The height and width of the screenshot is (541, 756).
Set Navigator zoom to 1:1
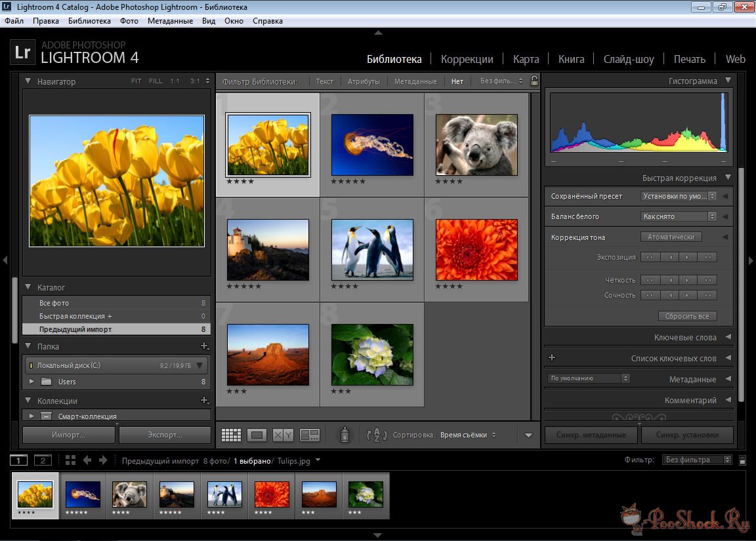coord(175,81)
